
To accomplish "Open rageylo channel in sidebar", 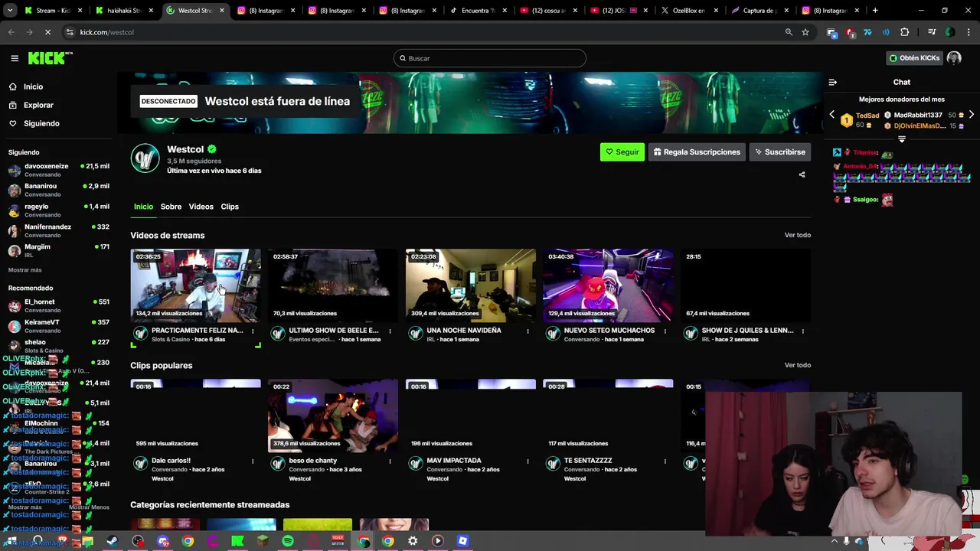I will coord(59,210).
